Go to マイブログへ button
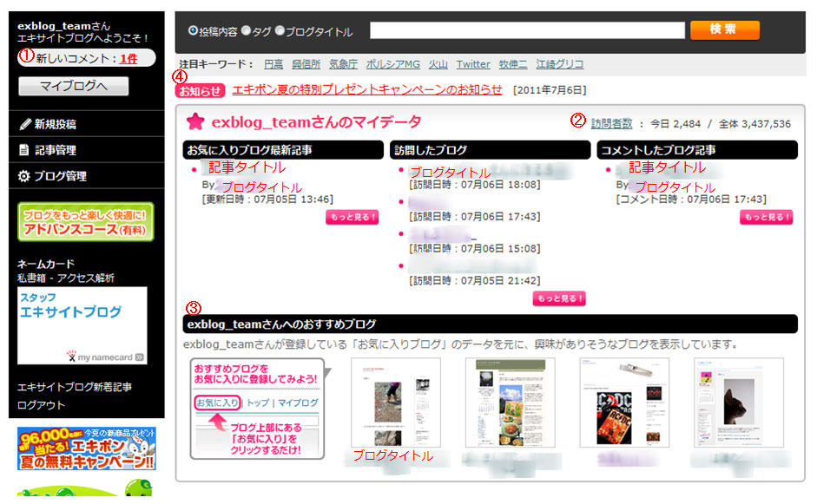 point(74,86)
